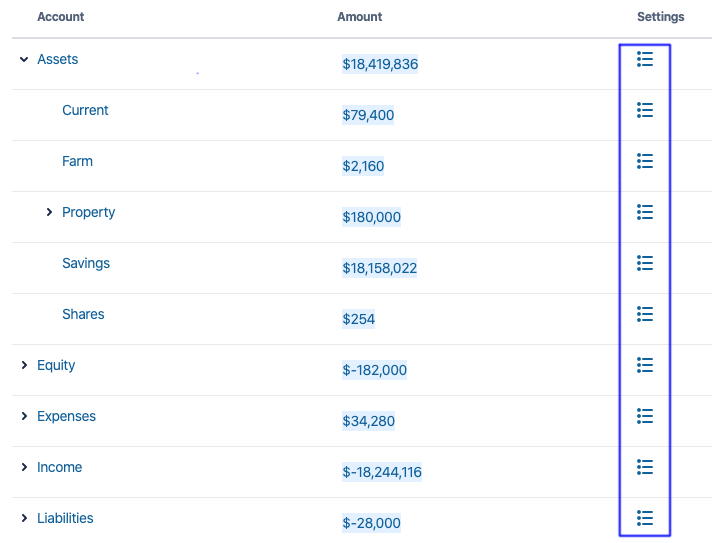The height and width of the screenshot is (543, 712).
Task: Open settings list icon for Income row
Action: [x=645, y=467]
